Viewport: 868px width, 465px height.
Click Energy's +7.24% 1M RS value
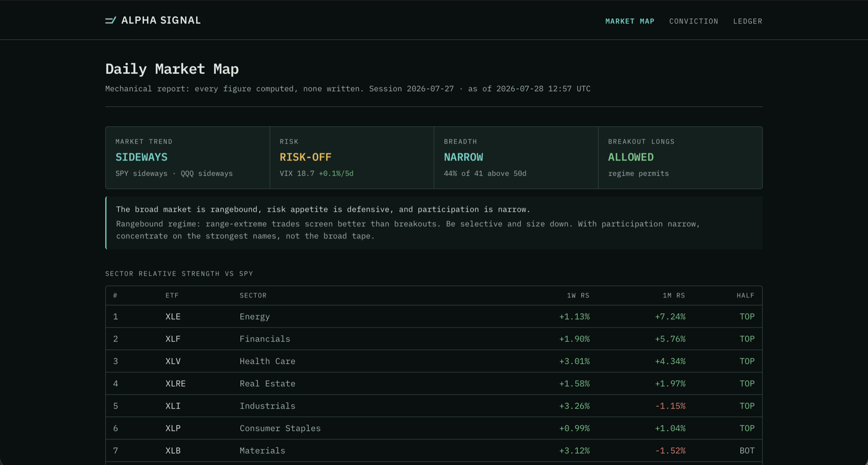pos(670,317)
